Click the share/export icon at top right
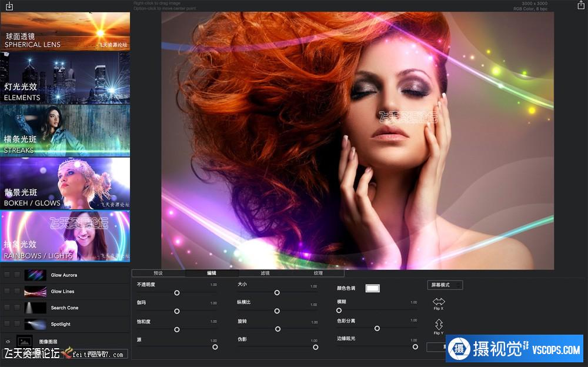Image resolution: width=588 pixels, height=367 pixels. click(581, 5)
